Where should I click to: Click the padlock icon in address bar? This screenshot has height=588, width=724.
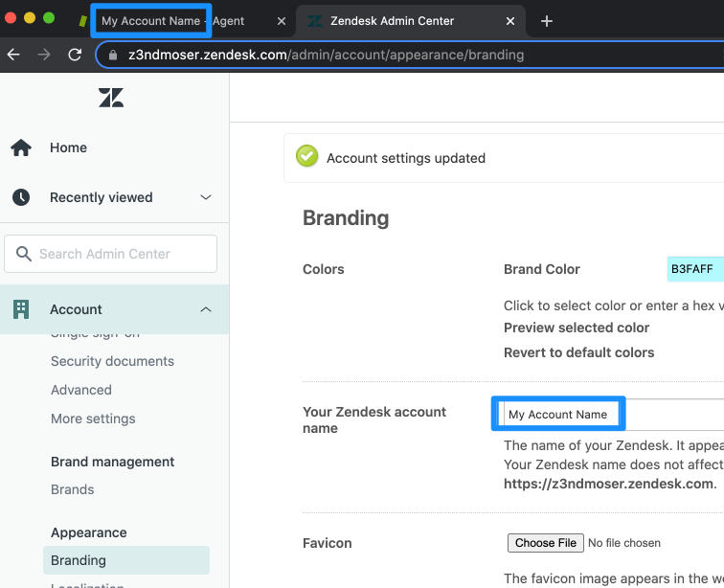(x=113, y=55)
